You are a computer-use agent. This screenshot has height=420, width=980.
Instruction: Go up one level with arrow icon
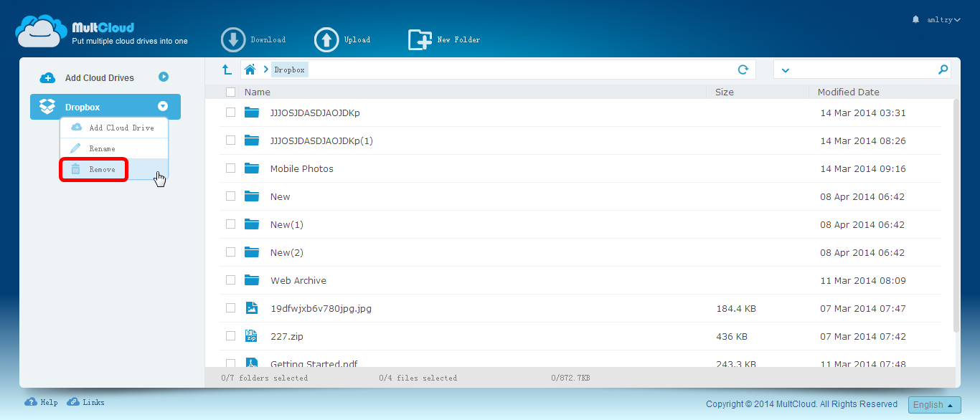point(227,70)
